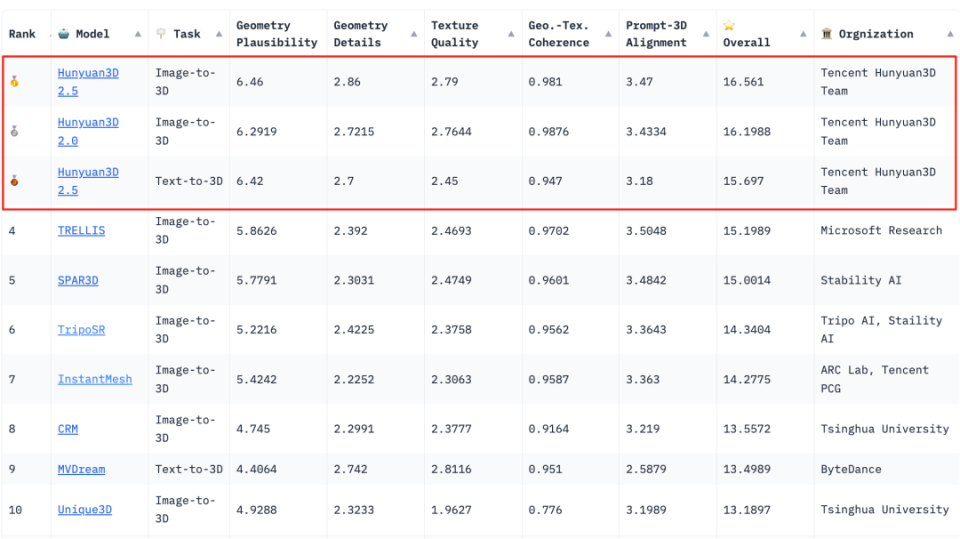Open the InstantMesh model link
Viewport: 960px width, 539px height.
[x=95, y=379]
